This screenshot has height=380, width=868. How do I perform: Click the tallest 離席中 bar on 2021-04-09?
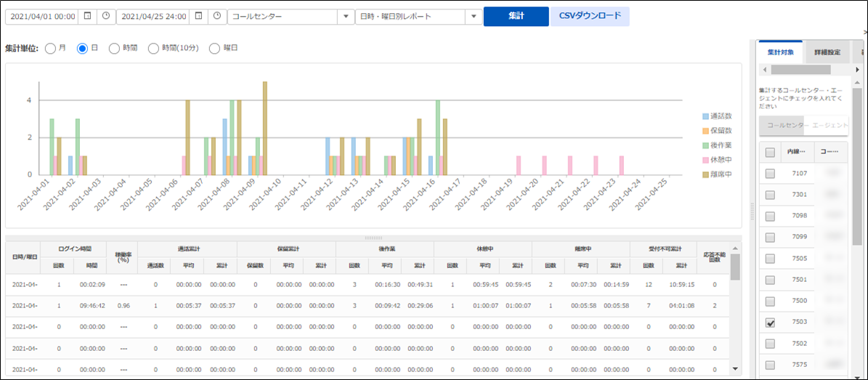click(265, 128)
